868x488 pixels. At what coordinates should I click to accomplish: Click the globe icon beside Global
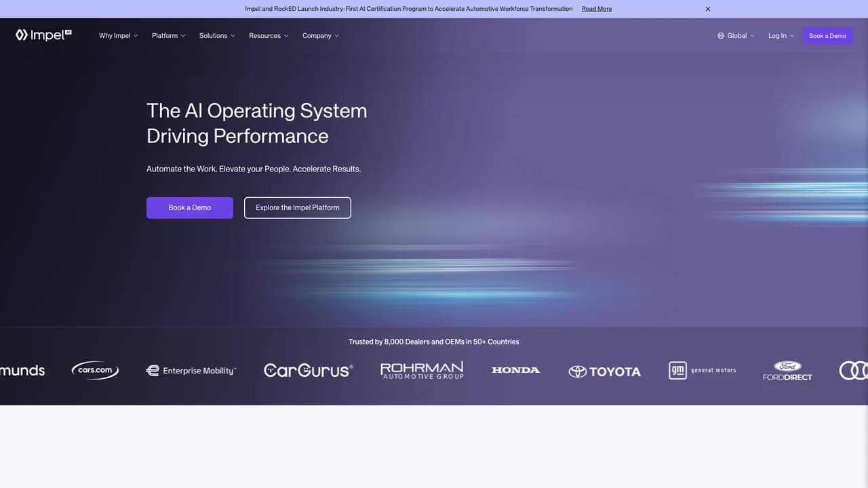point(721,36)
